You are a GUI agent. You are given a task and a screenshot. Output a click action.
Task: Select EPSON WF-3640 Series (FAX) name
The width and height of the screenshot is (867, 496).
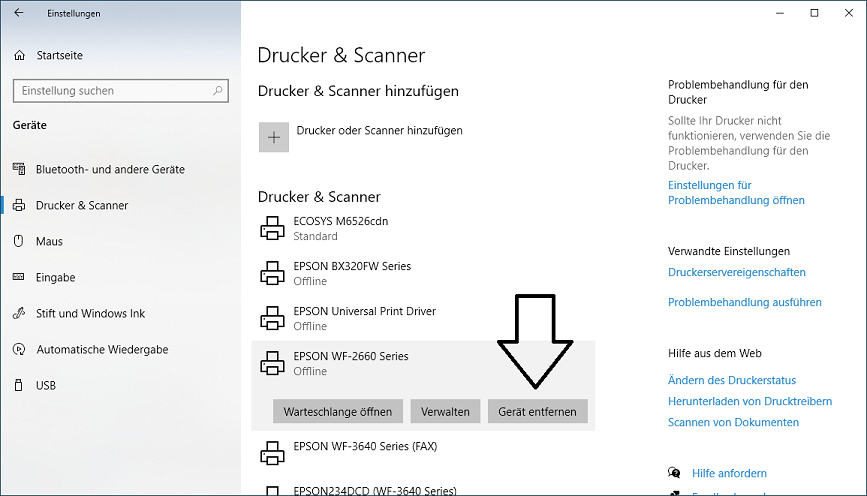click(x=365, y=446)
